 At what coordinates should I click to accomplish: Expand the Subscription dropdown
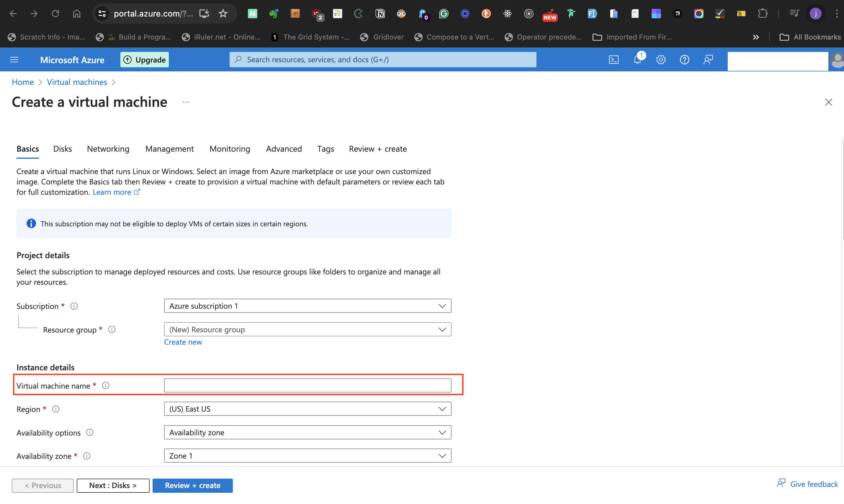307,306
